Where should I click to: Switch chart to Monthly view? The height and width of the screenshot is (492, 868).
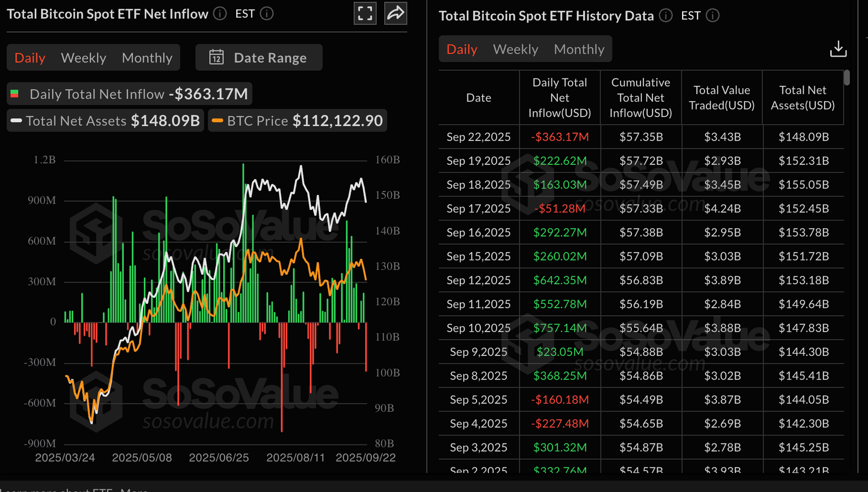tap(147, 58)
